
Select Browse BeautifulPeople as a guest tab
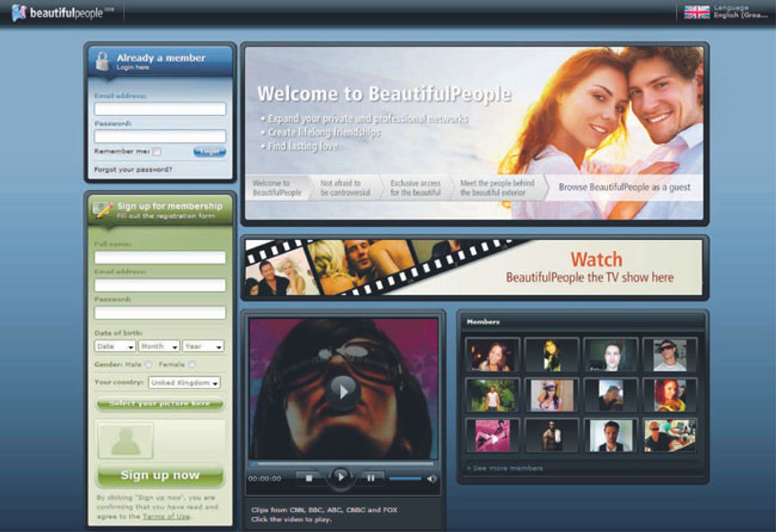tap(625, 187)
